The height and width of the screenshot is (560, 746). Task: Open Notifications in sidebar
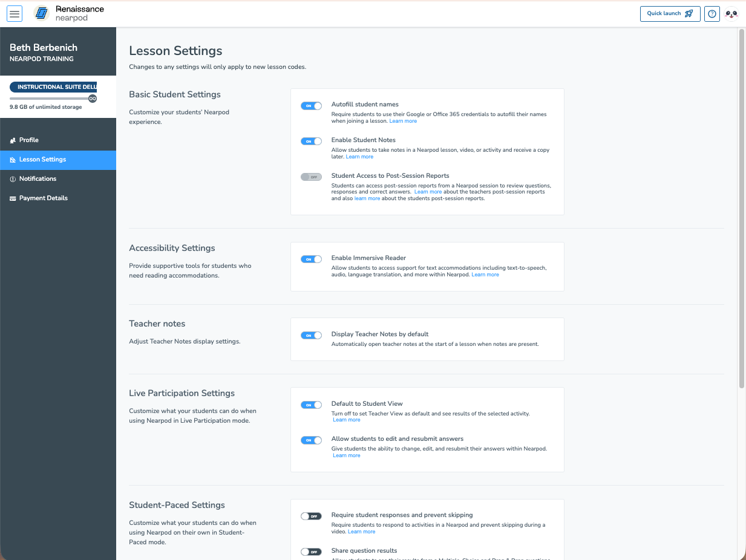pyautogui.click(x=58, y=179)
